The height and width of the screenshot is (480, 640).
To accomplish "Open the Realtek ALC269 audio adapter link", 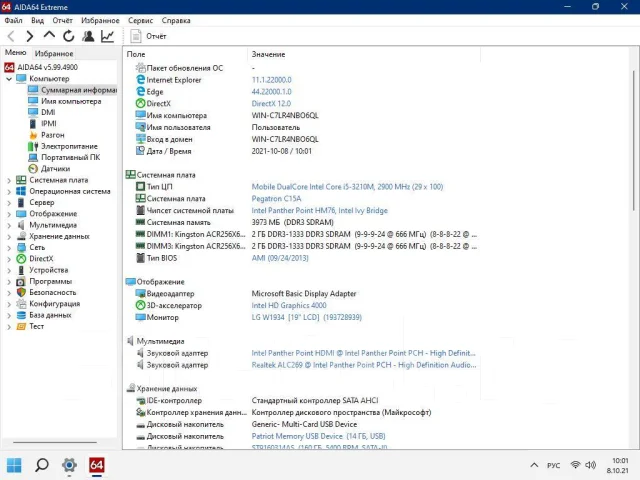I will [x=364, y=365].
